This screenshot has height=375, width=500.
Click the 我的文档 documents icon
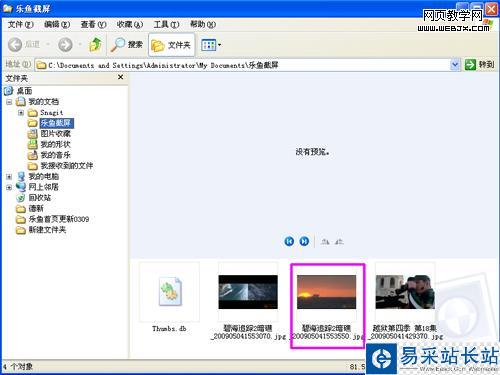coord(21,102)
